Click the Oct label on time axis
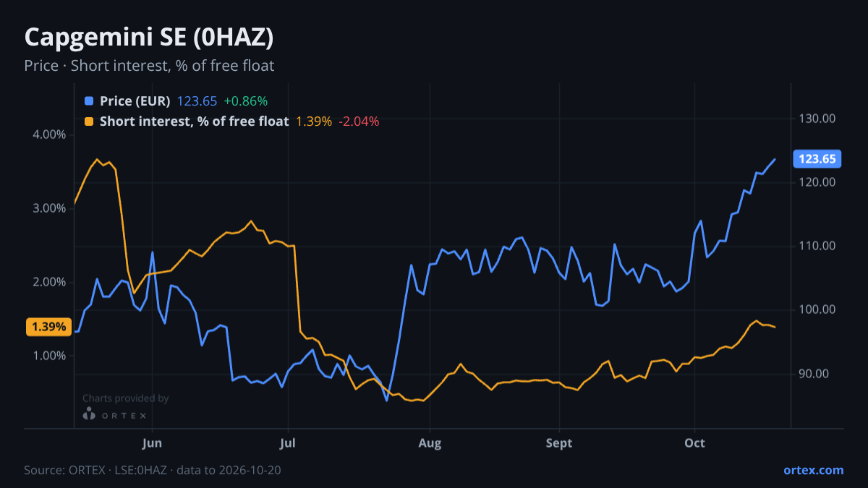 tap(694, 442)
